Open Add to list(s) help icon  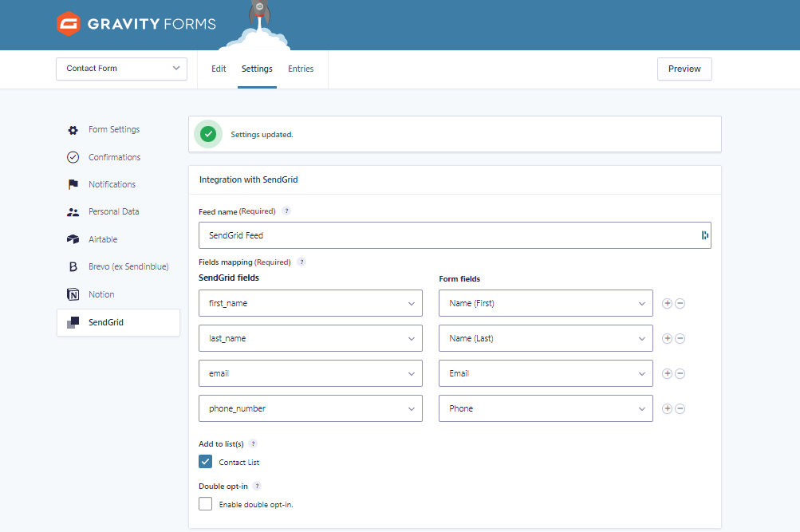(x=253, y=443)
